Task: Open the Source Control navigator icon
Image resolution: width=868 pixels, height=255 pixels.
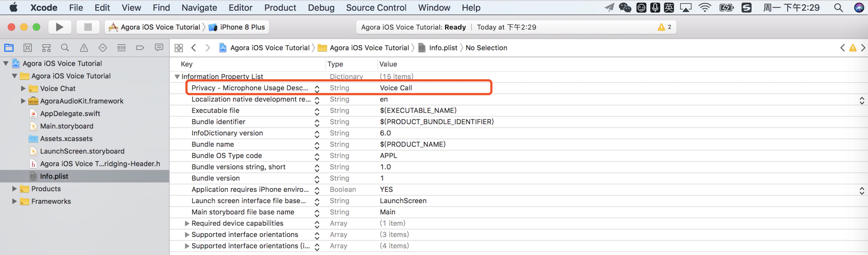Action: tap(28, 48)
